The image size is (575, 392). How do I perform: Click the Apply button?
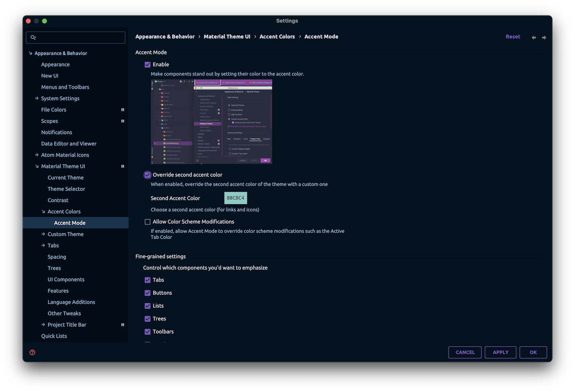point(500,352)
